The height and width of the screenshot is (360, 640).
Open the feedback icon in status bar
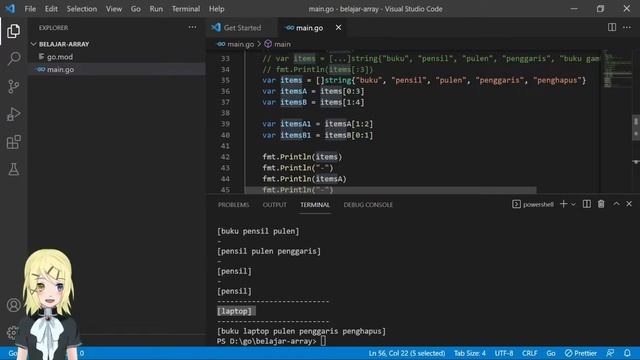point(610,353)
